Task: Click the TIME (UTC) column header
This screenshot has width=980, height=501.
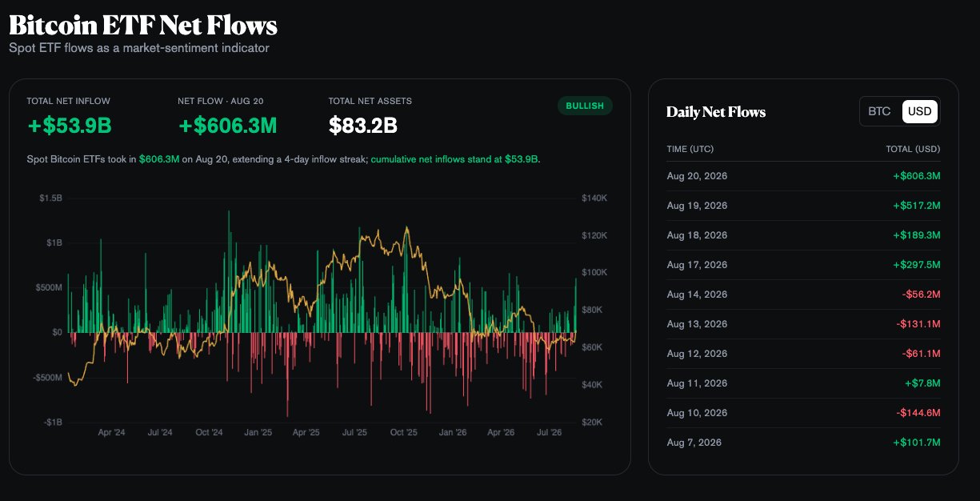Action: [690, 149]
